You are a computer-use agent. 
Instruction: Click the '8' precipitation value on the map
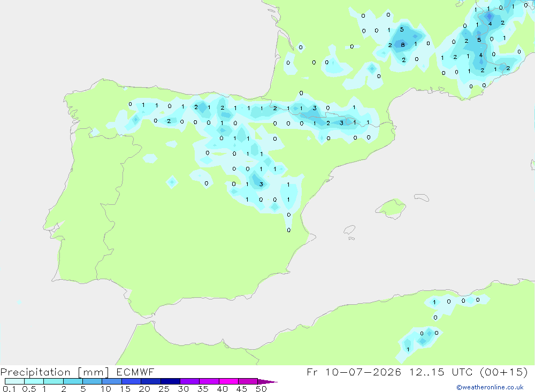point(403,45)
